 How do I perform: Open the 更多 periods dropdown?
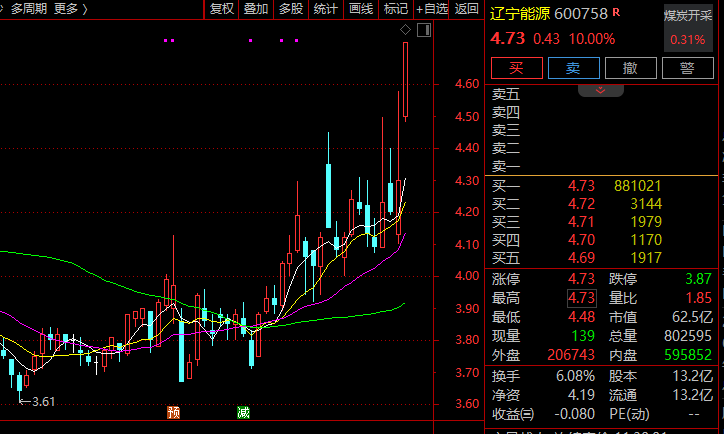[x=70, y=9]
